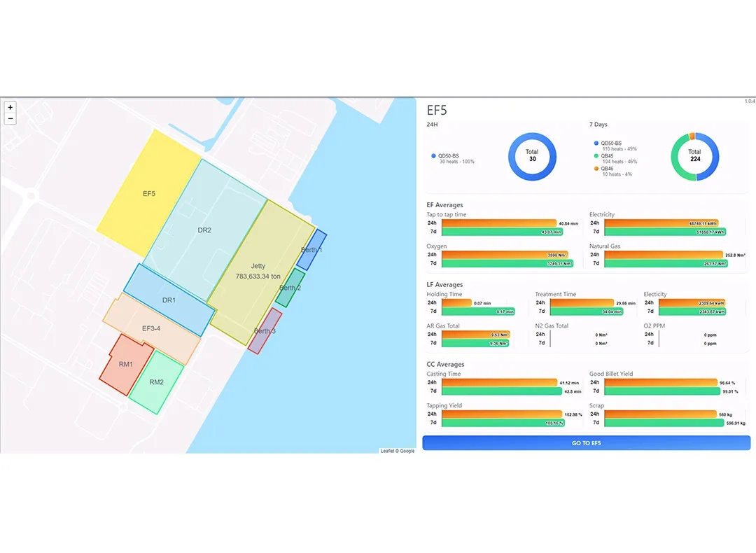
Task: Open the EF3-4 zone on map
Action: 152,328
